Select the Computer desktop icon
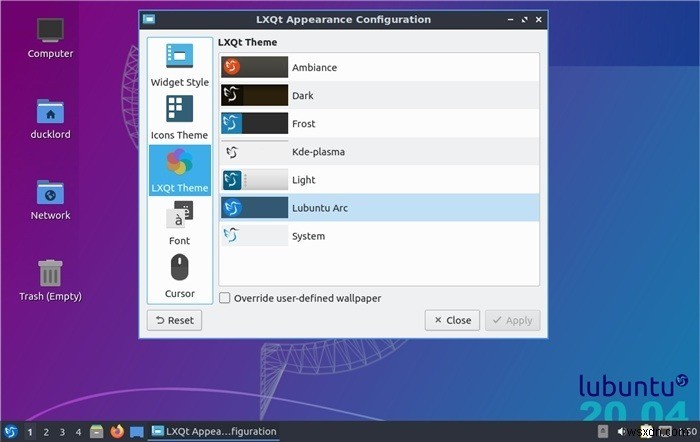The image size is (700, 442). point(50,38)
